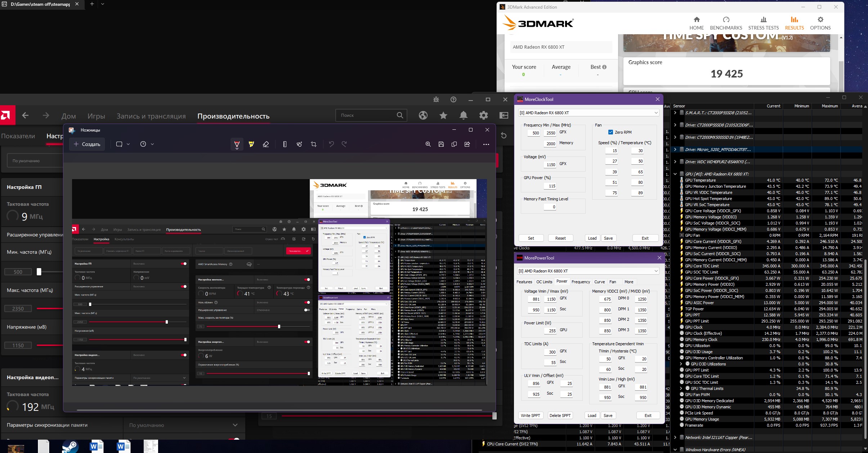Toggle AMD sidebar panel icon
The width and height of the screenshot is (868, 453).
(504, 115)
